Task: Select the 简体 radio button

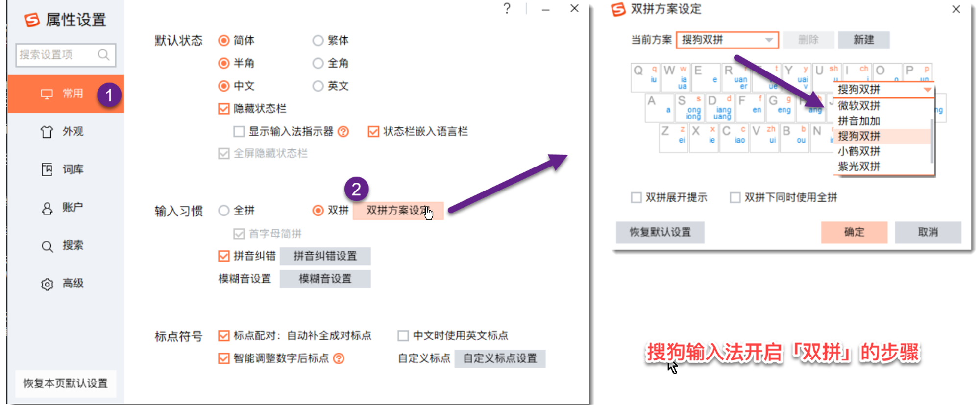Action: (223, 40)
